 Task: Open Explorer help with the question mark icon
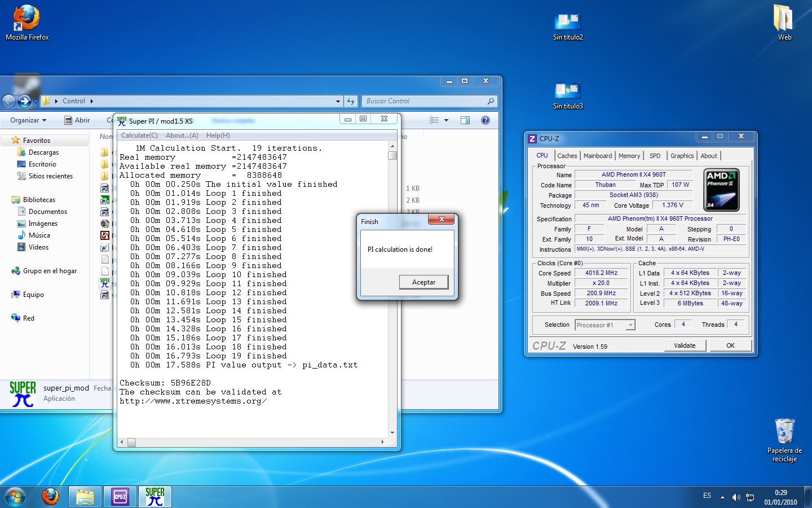[x=486, y=120]
